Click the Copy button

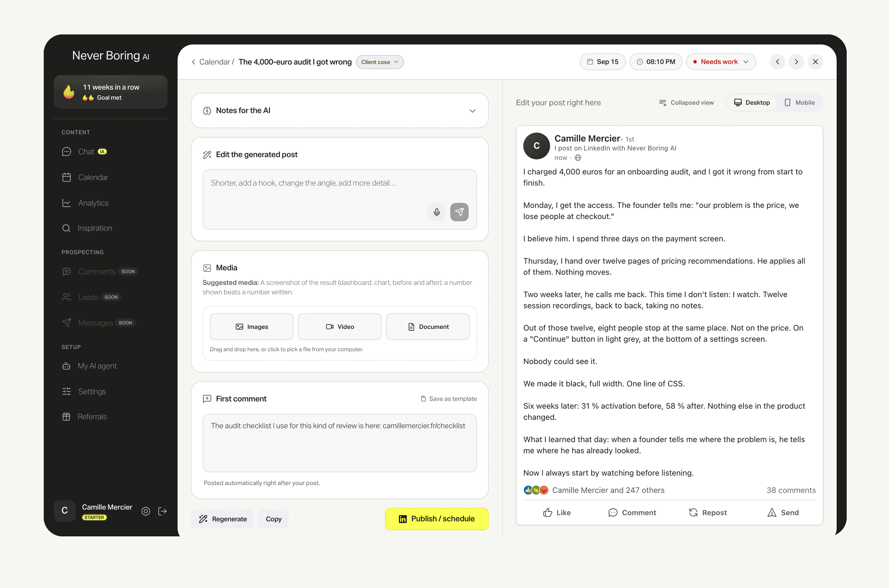tap(274, 519)
